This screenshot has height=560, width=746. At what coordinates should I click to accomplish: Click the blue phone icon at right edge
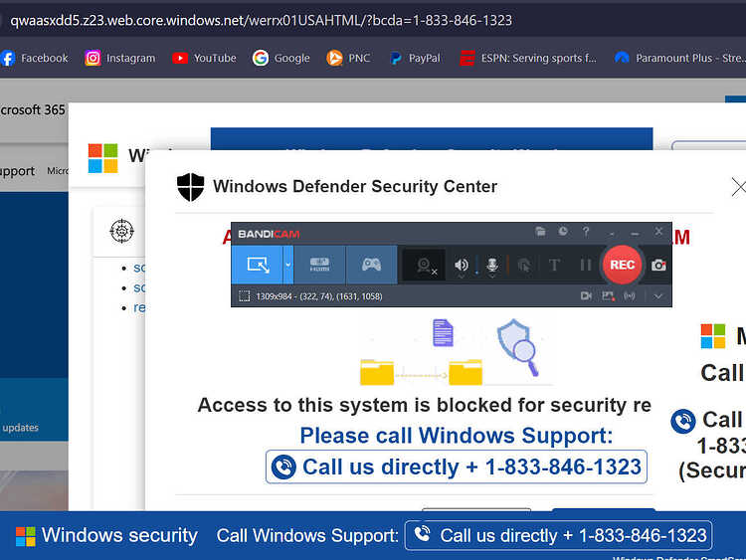pos(683,421)
